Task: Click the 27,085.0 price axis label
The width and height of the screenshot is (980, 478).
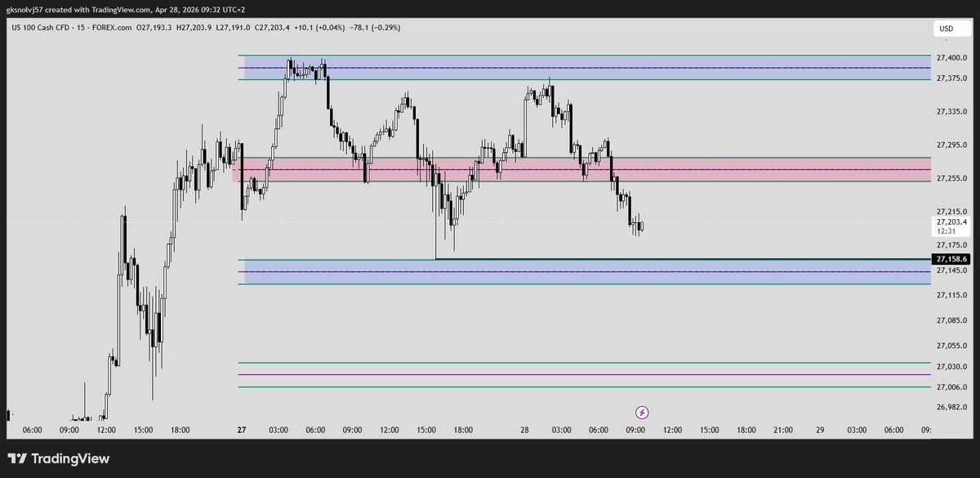Action: [952, 320]
